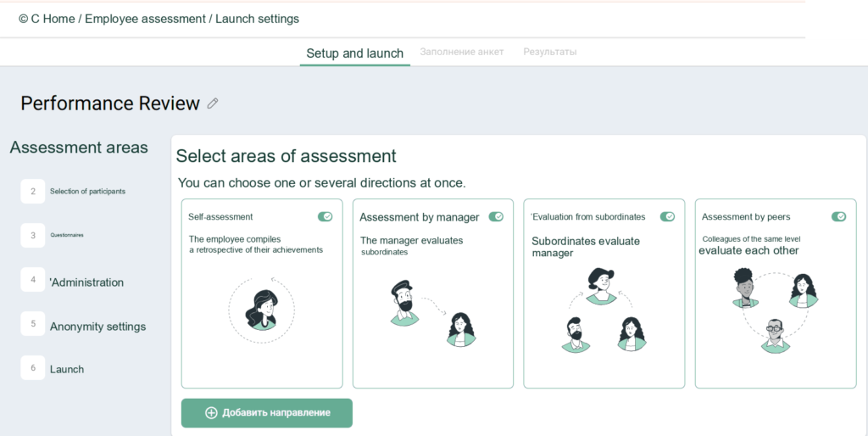This screenshot has width=868, height=436.
Task: Click the text 'Subordinates evaluate manager'
Action: coord(586,247)
